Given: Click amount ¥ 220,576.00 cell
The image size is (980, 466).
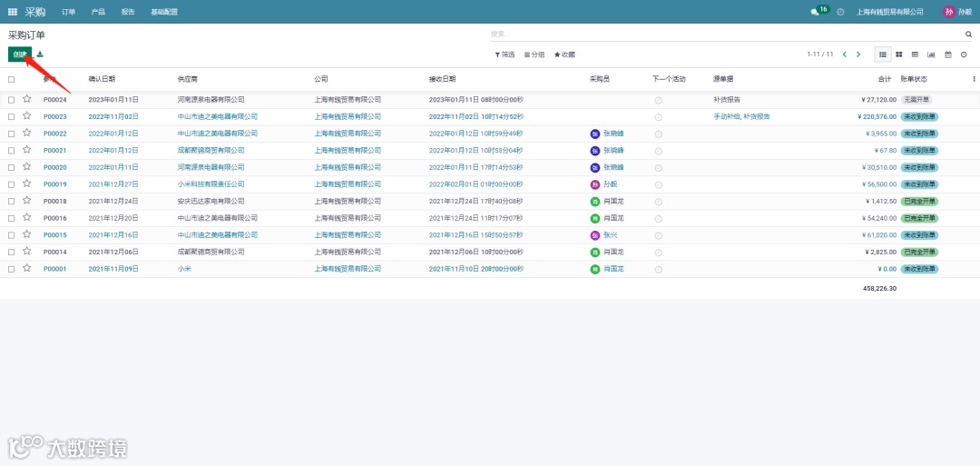Looking at the screenshot, I should point(877,117).
